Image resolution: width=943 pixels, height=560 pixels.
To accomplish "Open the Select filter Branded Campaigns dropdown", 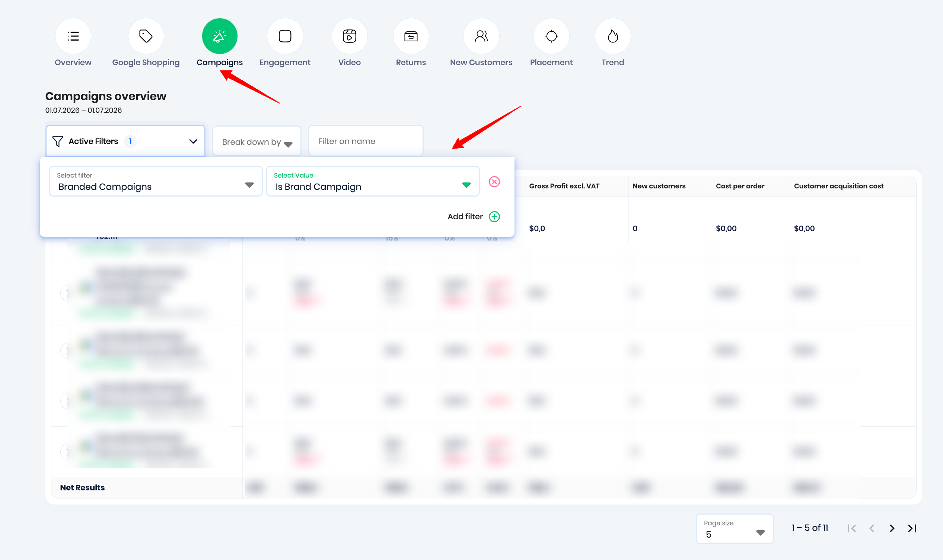I will (x=156, y=181).
